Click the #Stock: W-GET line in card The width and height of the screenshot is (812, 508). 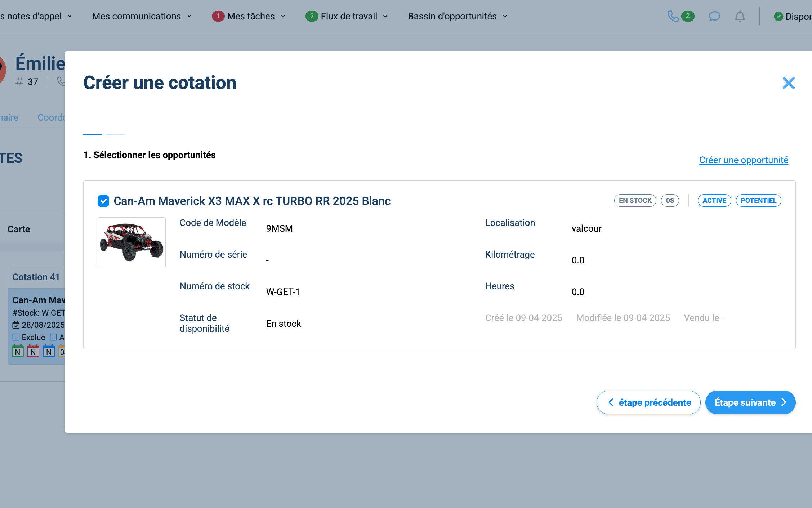coord(39,313)
